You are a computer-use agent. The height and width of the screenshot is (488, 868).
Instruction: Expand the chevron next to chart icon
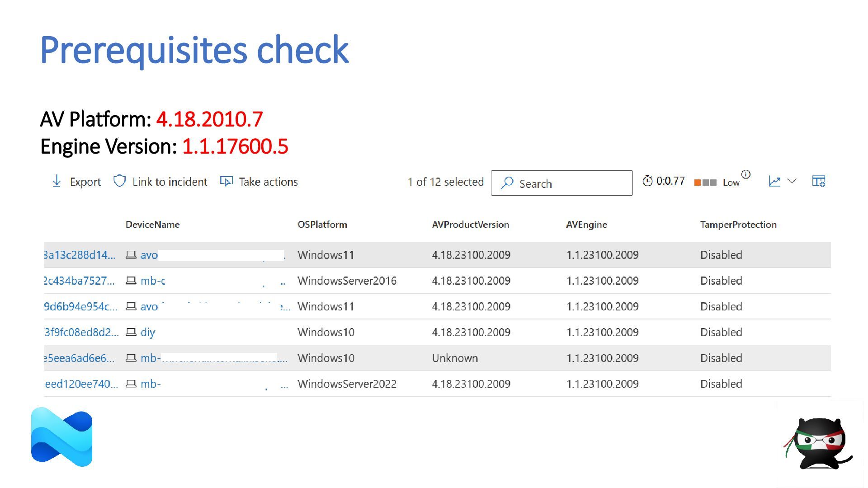792,181
